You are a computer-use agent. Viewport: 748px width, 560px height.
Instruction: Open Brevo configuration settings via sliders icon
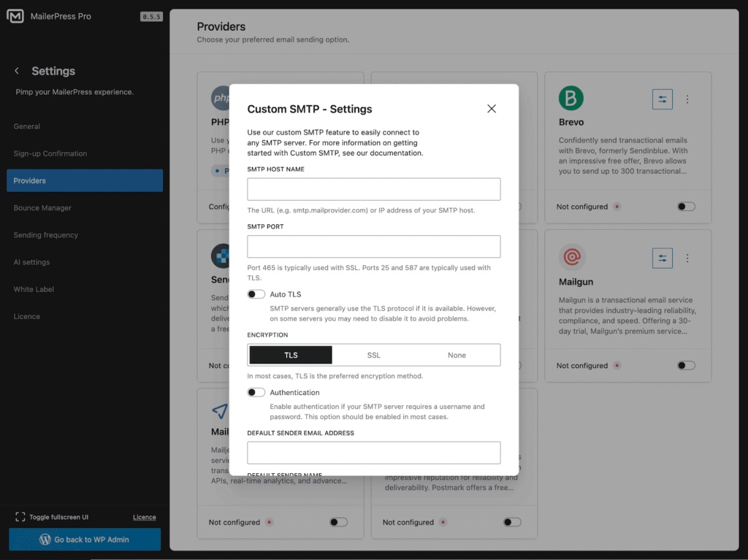click(663, 99)
